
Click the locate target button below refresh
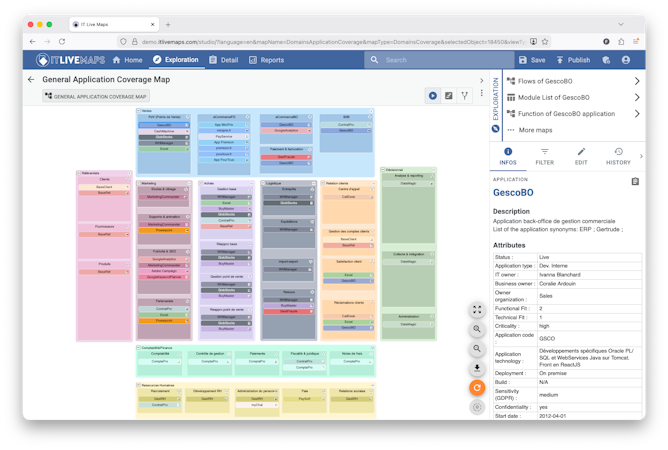coord(477,407)
